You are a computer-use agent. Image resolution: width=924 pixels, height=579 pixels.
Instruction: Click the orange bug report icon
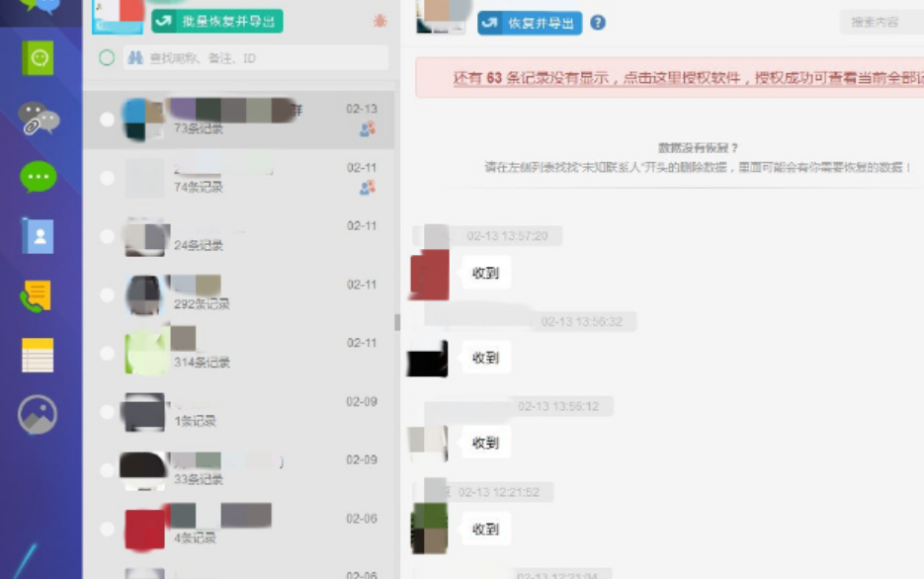(x=379, y=21)
